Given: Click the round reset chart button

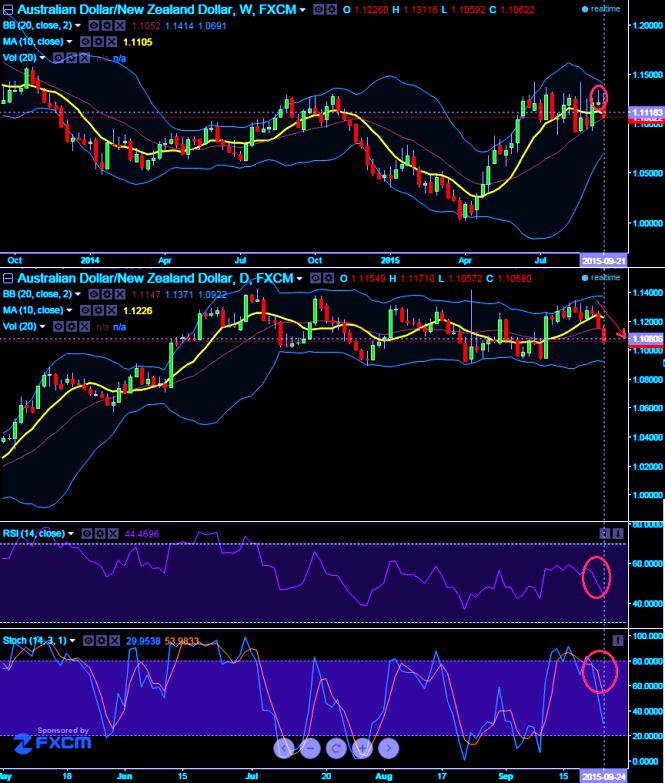Looking at the screenshot, I should [336, 748].
